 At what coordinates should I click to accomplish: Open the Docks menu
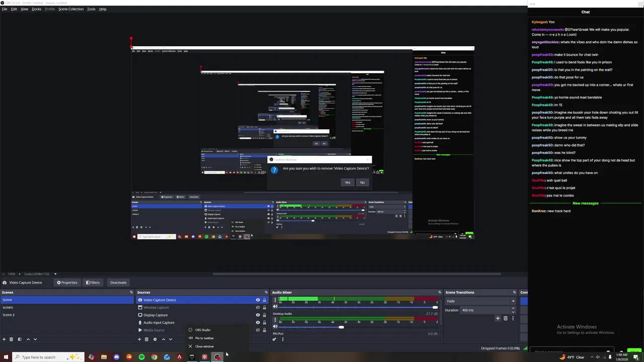pos(37,9)
